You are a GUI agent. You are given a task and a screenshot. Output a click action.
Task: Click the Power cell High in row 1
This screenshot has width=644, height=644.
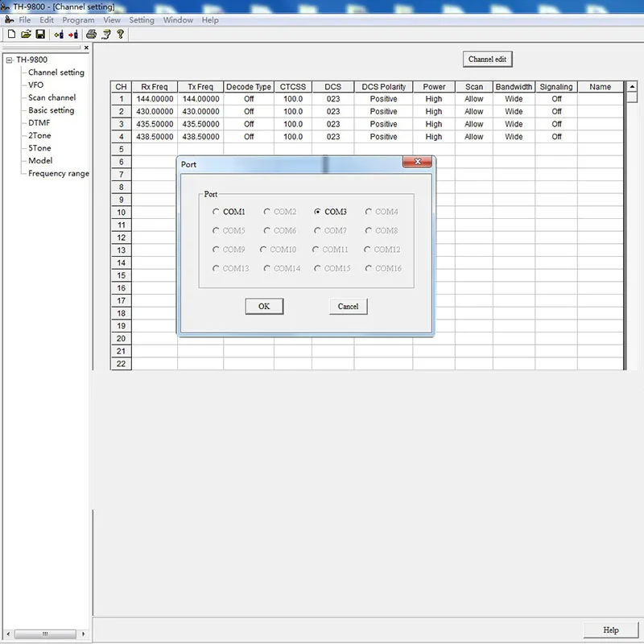tap(434, 99)
